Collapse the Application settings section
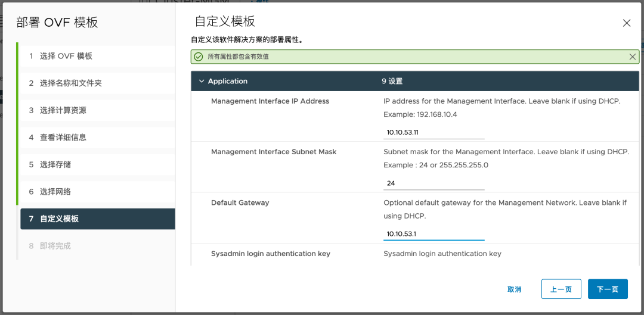The height and width of the screenshot is (315, 644). (202, 81)
